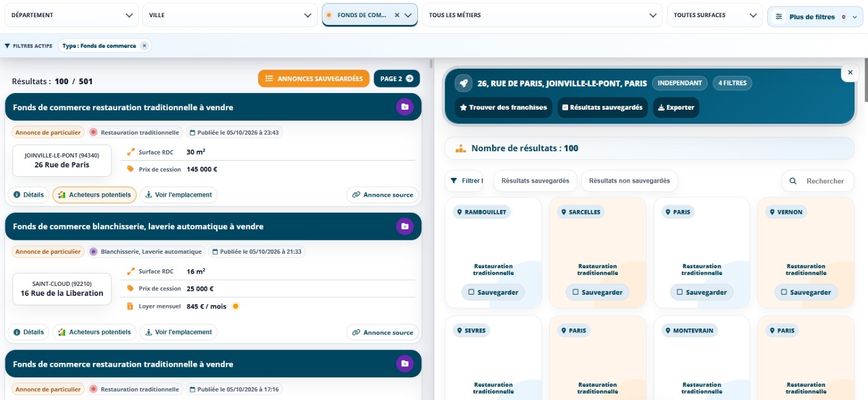The image size is (868, 400).
Task: Click the orange dot next to Loyer mensuel 845 €
Action: (235, 306)
